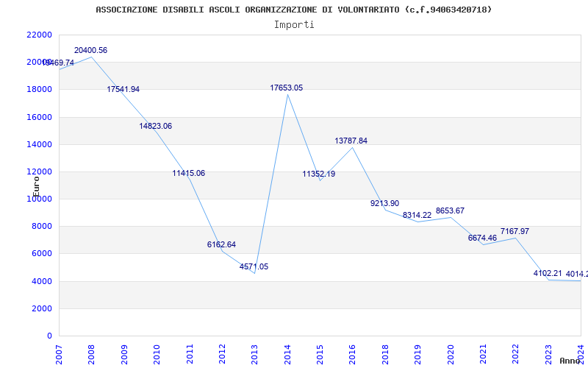Click x-axis year 2010
588x368 pixels.
coord(157,354)
